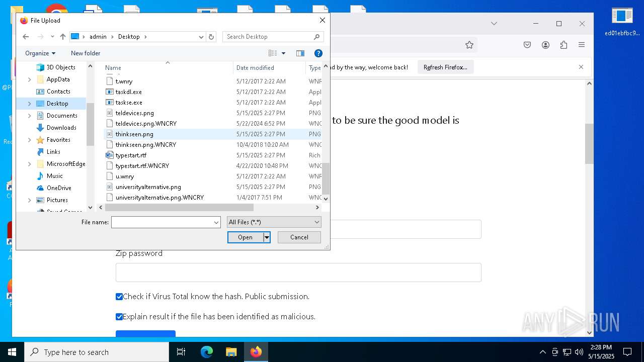Click the web page vertical scrollbar

(x=589, y=143)
